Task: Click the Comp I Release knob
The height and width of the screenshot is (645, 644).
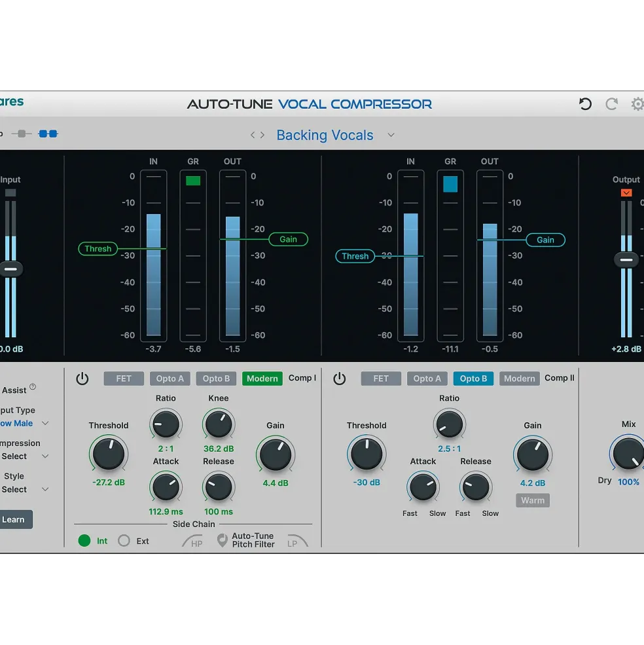Action: (219, 487)
